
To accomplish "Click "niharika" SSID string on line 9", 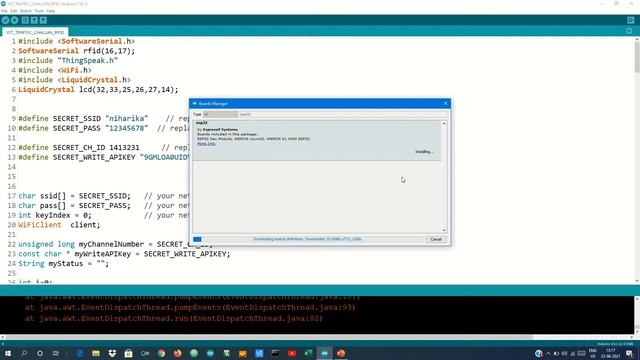I will point(127,118).
